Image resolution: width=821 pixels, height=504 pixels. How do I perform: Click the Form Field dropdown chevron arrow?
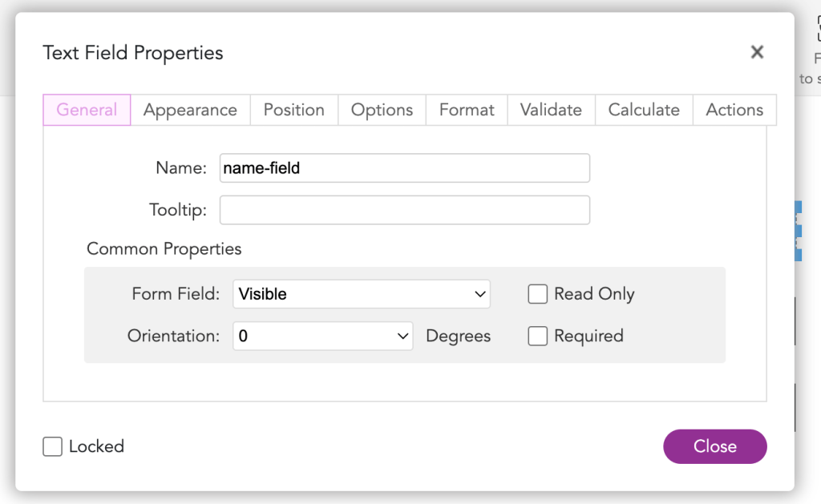tap(479, 294)
